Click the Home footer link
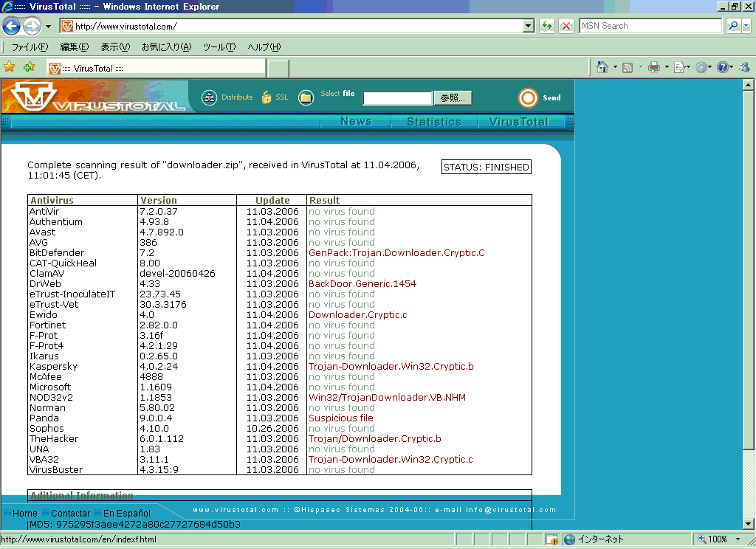The image size is (756, 549). pos(24,514)
